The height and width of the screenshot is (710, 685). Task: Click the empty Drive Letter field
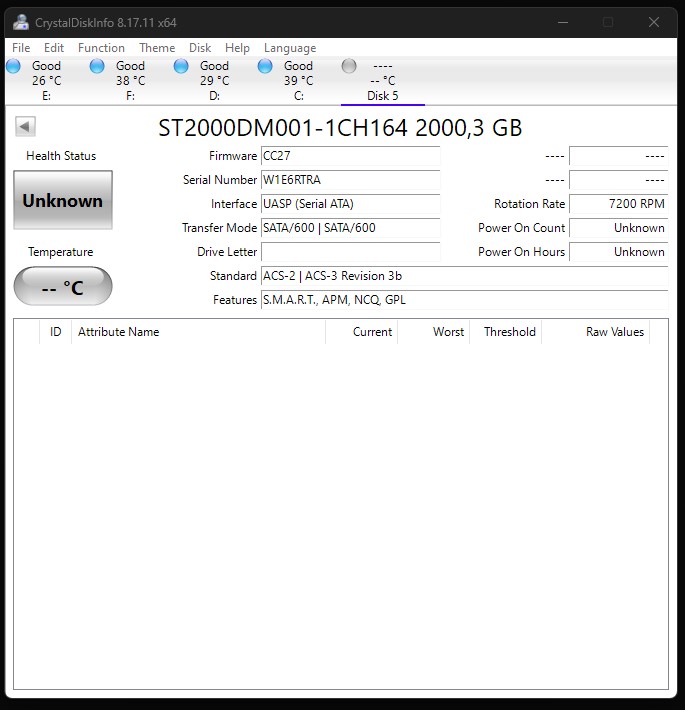coord(350,252)
